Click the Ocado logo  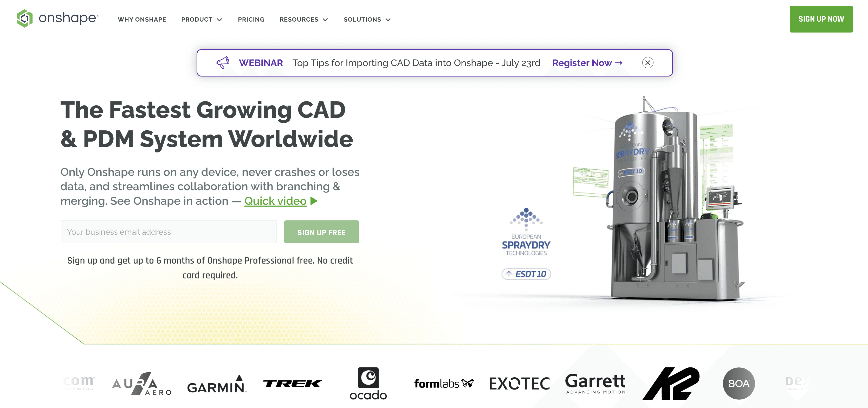[368, 384]
